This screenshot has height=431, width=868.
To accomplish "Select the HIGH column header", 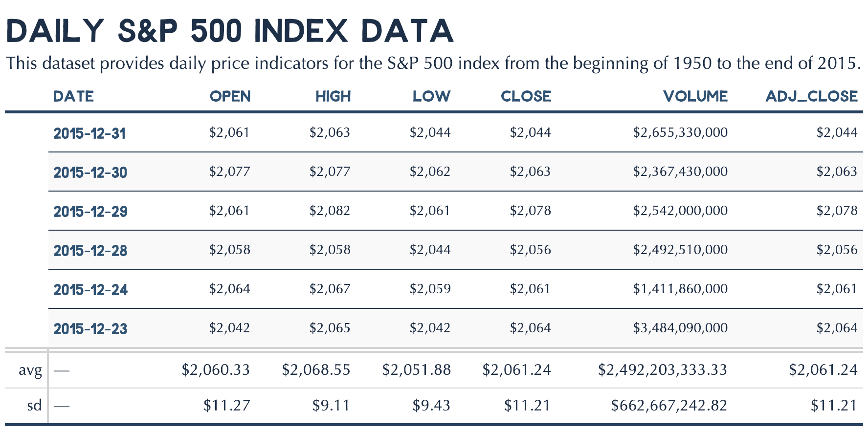I will [x=333, y=96].
